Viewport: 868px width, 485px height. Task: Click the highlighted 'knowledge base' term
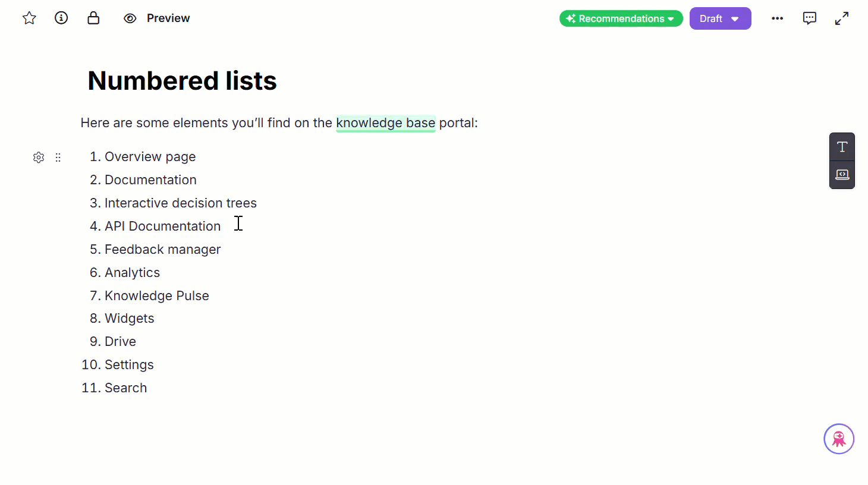coord(385,123)
